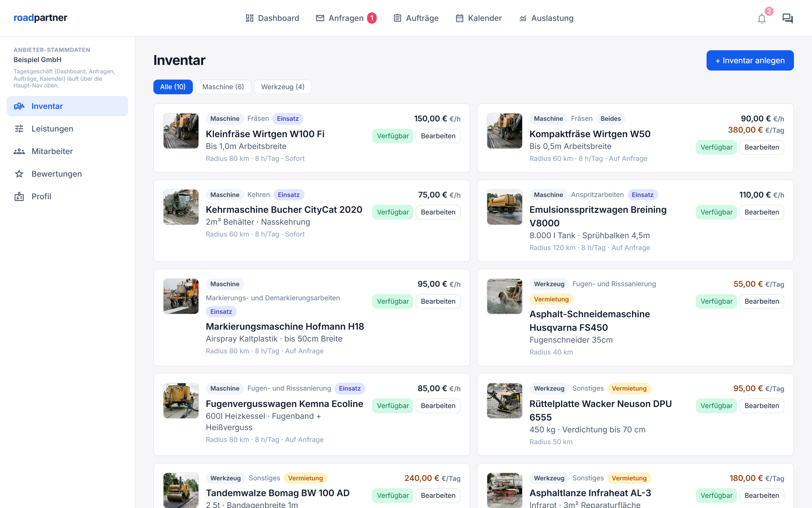812x508 pixels.
Task: Click the Profil badge icon
Action: [19, 196]
